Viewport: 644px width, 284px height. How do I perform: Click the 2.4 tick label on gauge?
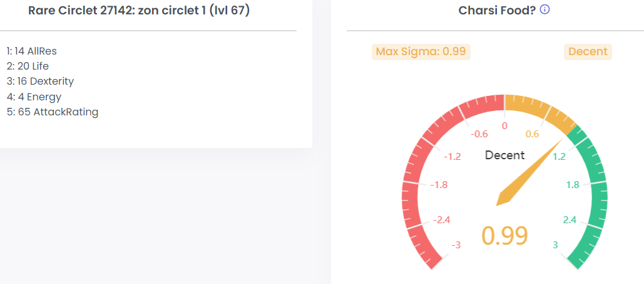click(x=569, y=219)
